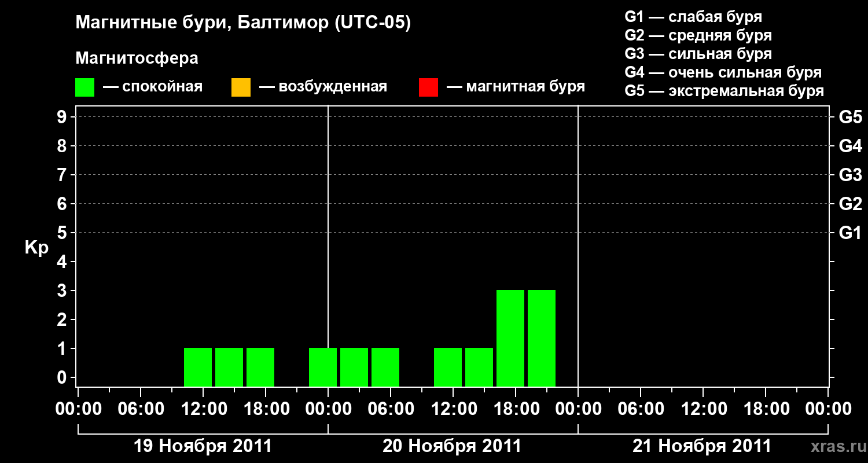Screen dimensions: 868x463
Task: Click the 'Магнитосфера' heading
Action: 137,58
